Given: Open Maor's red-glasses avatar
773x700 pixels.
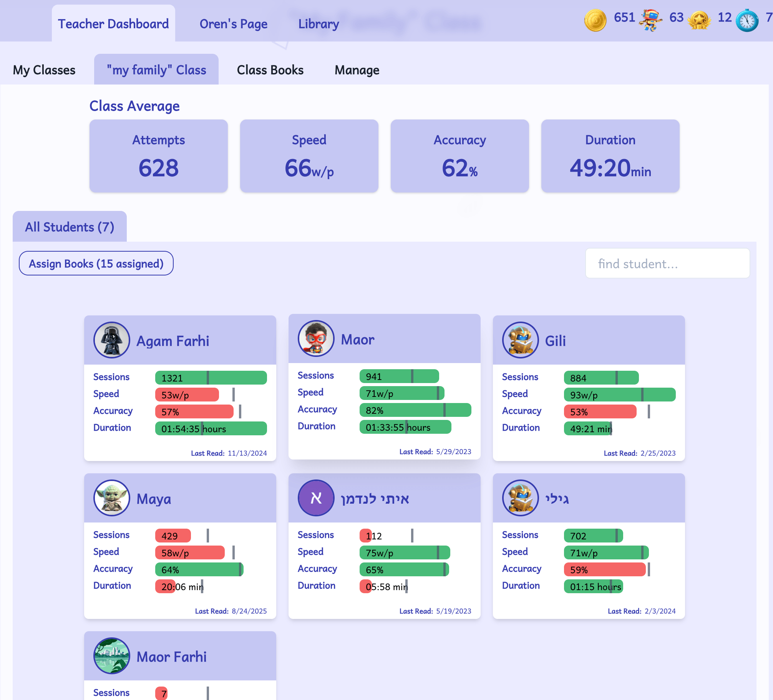Looking at the screenshot, I should point(316,338).
